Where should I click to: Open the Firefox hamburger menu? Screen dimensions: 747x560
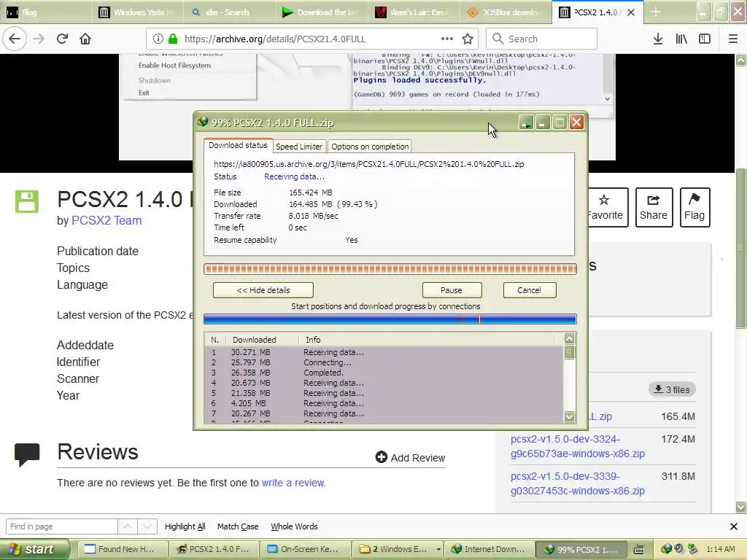pos(733,39)
